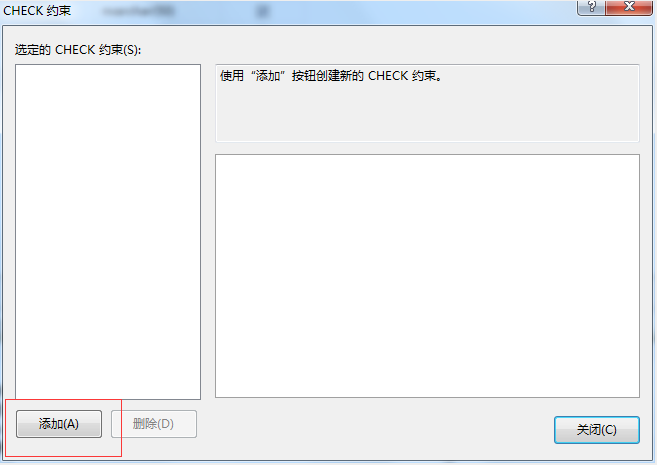Click empty gray area of the description box
The width and height of the screenshot is (657, 465).
(427, 113)
